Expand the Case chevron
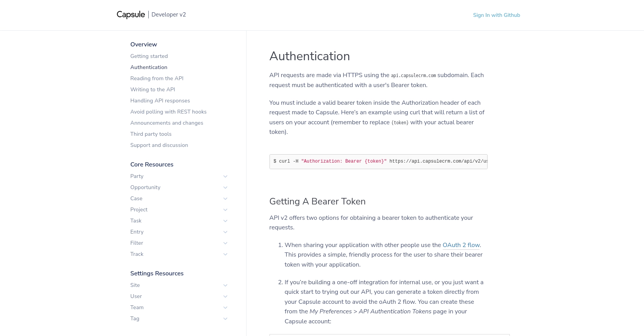 click(225, 199)
